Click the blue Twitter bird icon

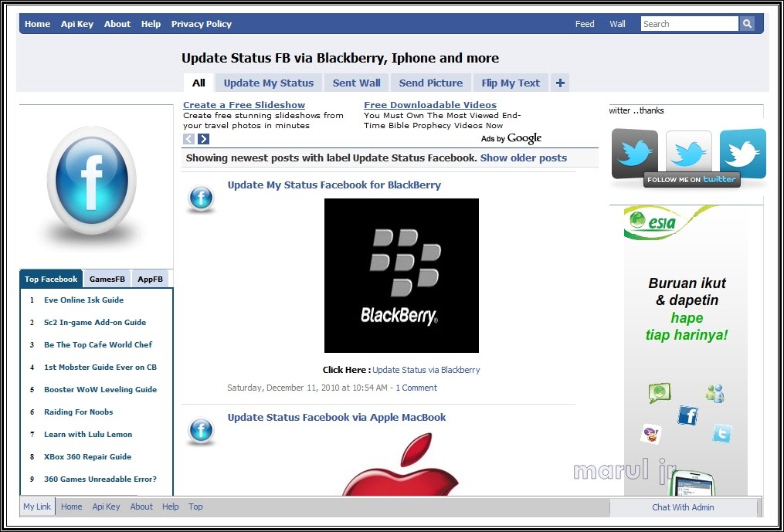(743, 154)
